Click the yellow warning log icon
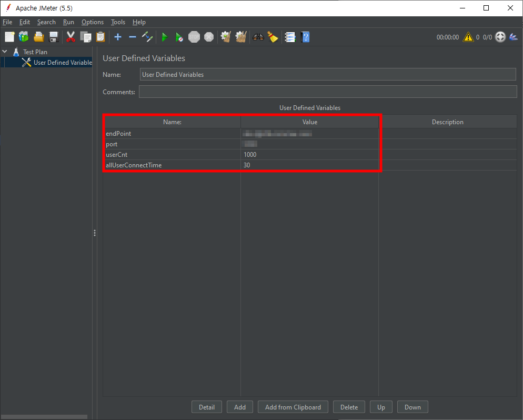Image resolution: width=523 pixels, height=420 pixels. point(468,37)
